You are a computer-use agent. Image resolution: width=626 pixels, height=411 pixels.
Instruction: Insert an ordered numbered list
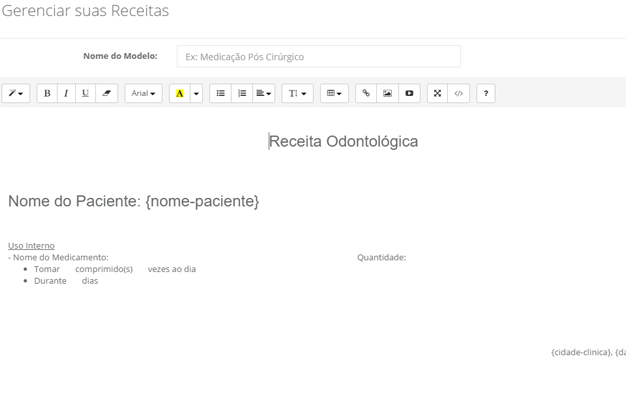[x=242, y=93]
